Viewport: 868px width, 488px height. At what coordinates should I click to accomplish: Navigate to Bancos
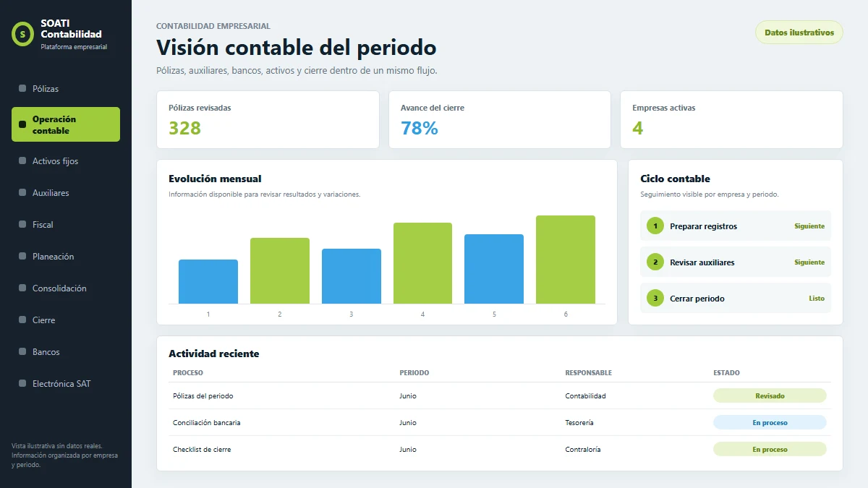coord(66,351)
